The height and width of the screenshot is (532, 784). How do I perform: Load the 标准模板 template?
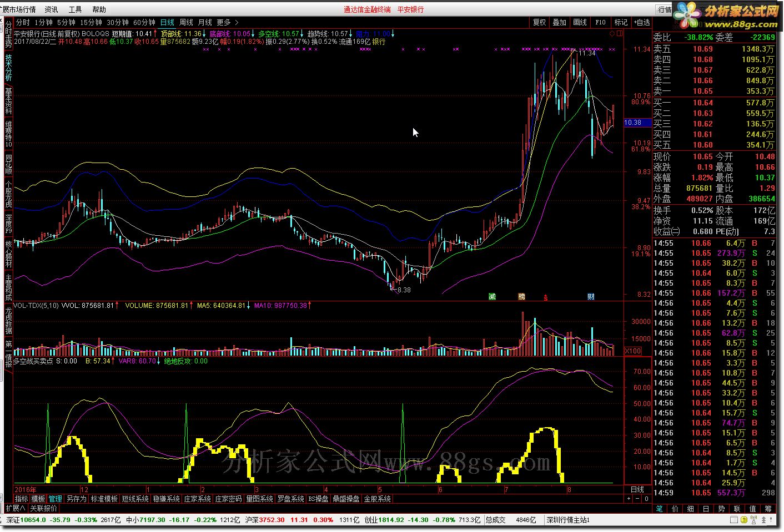click(104, 499)
